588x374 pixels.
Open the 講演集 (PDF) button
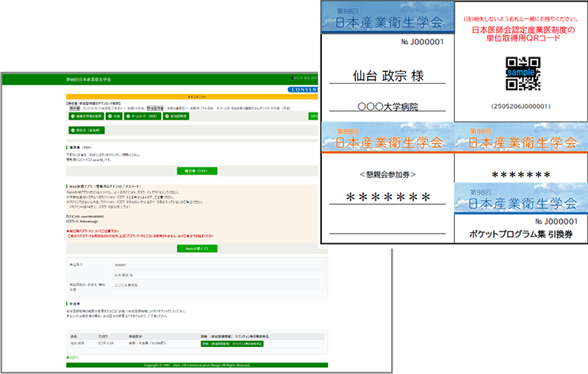(x=196, y=170)
